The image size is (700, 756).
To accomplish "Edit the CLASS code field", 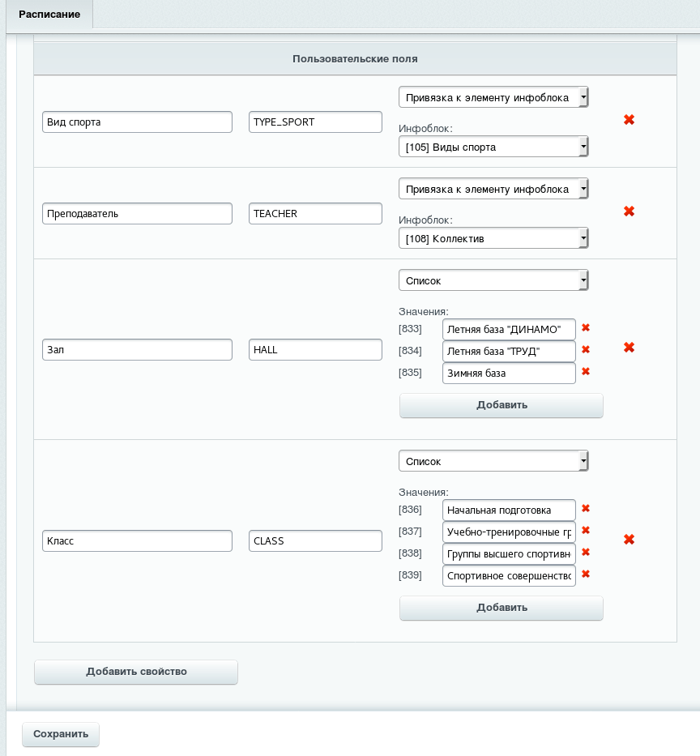I will pyautogui.click(x=315, y=541).
